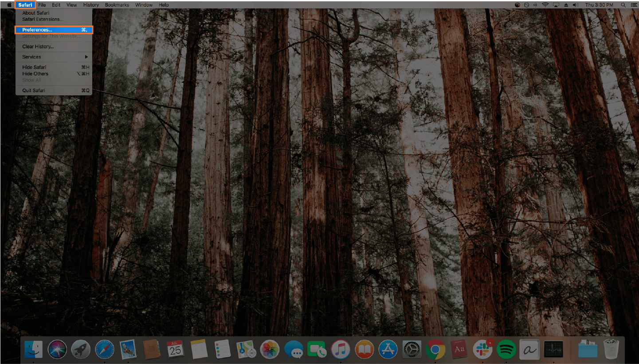Open Spotify green icon in Dock

tap(506, 350)
